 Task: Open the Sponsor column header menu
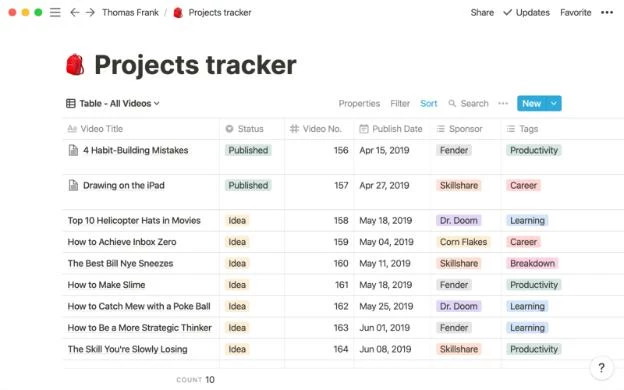(x=466, y=129)
